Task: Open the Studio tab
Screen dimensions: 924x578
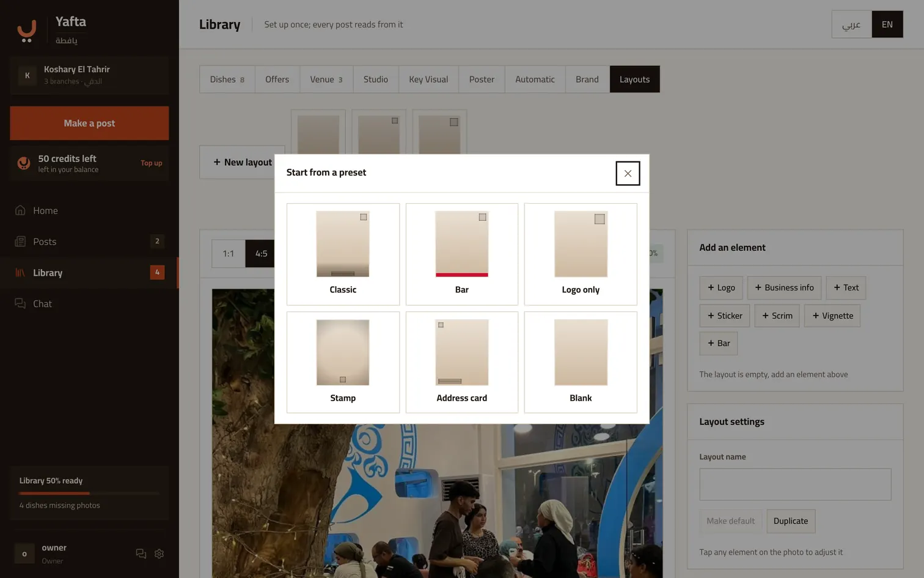Action: tap(376, 80)
